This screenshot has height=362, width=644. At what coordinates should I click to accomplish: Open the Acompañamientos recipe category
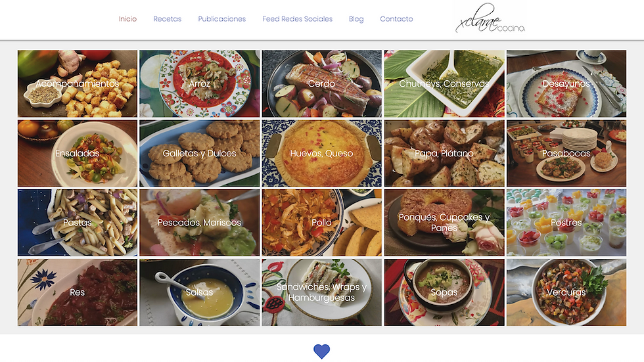tap(78, 83)
